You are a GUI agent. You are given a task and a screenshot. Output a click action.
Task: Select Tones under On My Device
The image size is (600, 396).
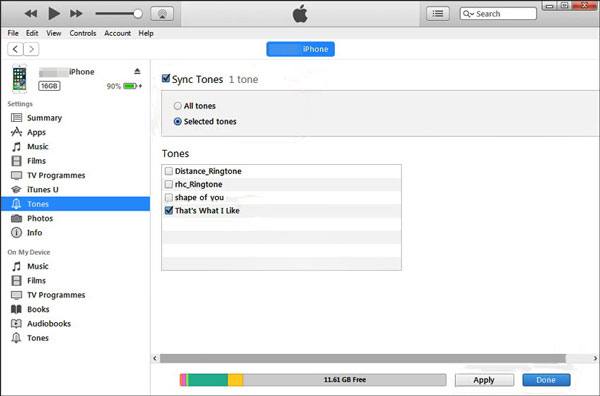click(38, 338)
